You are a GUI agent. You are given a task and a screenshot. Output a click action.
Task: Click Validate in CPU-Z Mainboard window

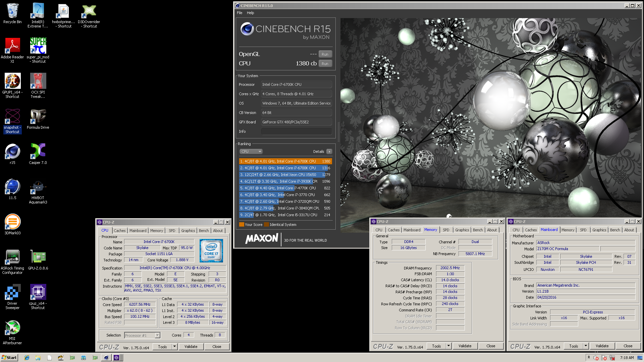[x=602, y=346]
